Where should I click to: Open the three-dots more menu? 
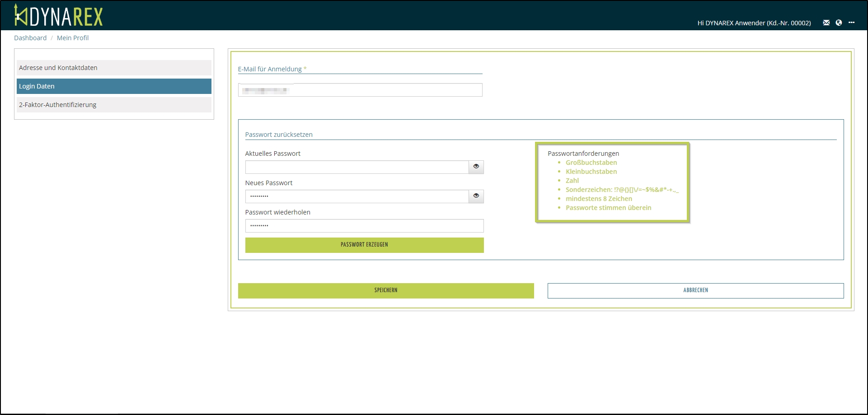[x=851, y=23]
